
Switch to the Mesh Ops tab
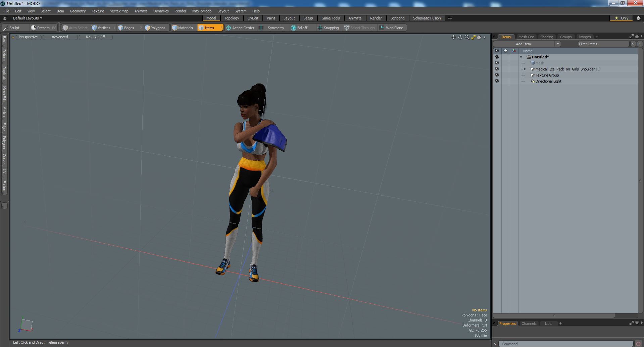click(526, 37)
